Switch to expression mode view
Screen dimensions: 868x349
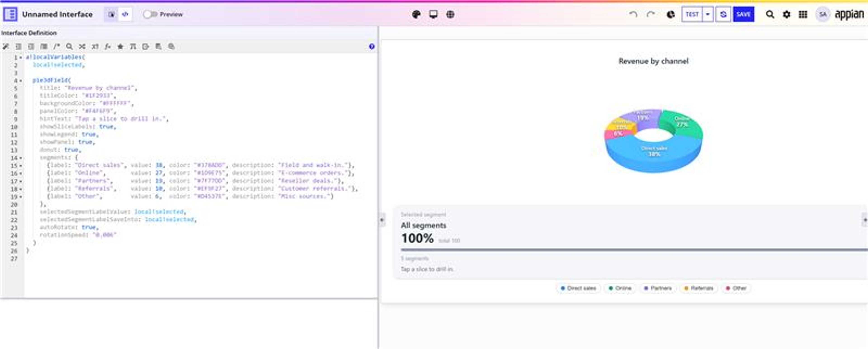125,14
